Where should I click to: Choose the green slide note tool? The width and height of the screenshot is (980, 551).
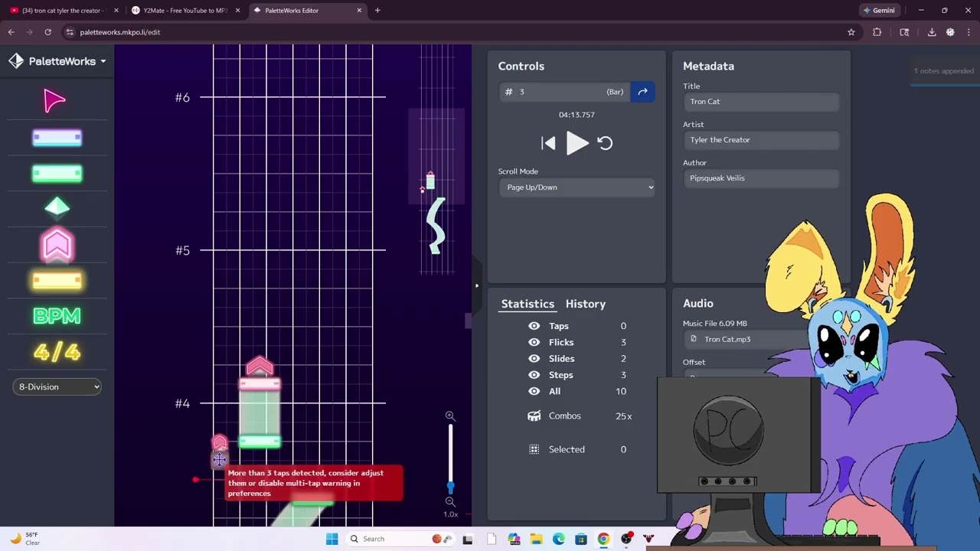coord(57,174)
